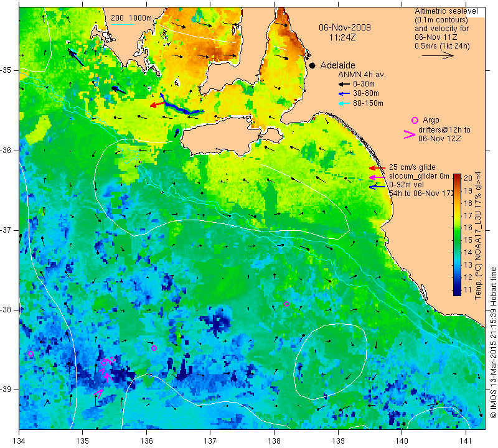
Task: Click the time label 11:24Z
Action: (342, 37)
